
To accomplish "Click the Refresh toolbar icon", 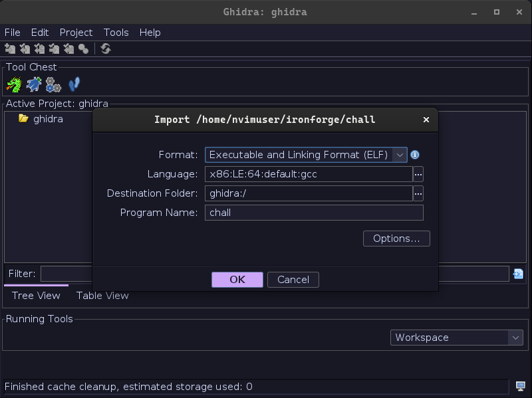I will pyautogui.click(x=106, y=49).
